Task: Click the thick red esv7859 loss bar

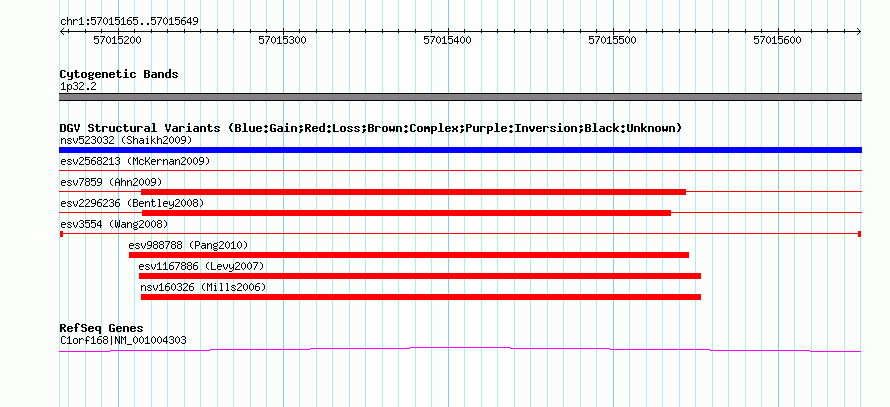Action: tap(413, 192)
